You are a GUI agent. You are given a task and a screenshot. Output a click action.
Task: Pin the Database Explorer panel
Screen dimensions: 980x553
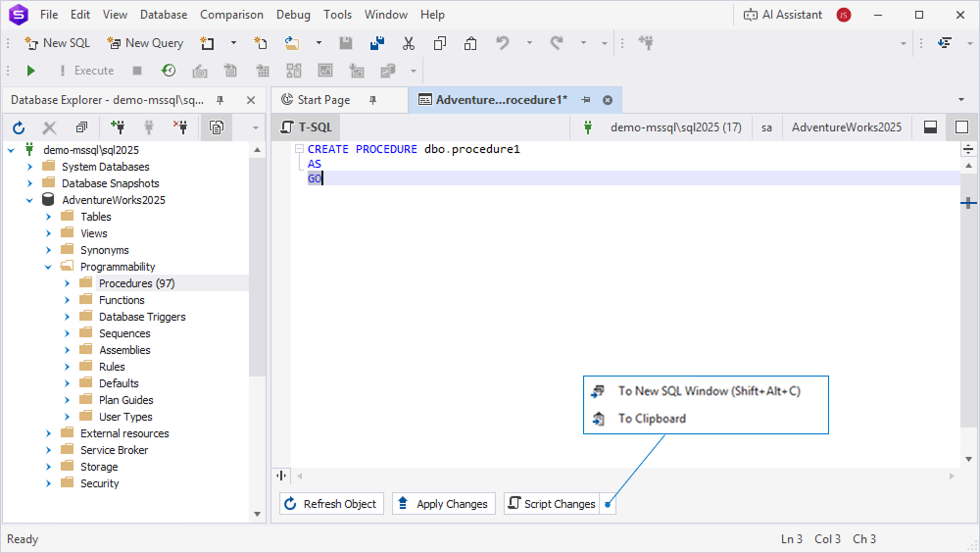point(220,100)
